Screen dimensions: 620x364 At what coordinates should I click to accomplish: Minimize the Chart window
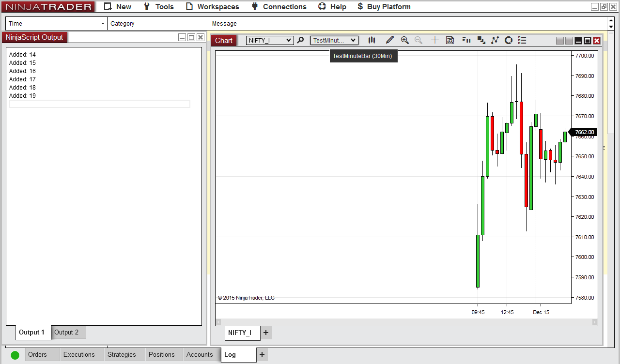[x=578, y=41]
